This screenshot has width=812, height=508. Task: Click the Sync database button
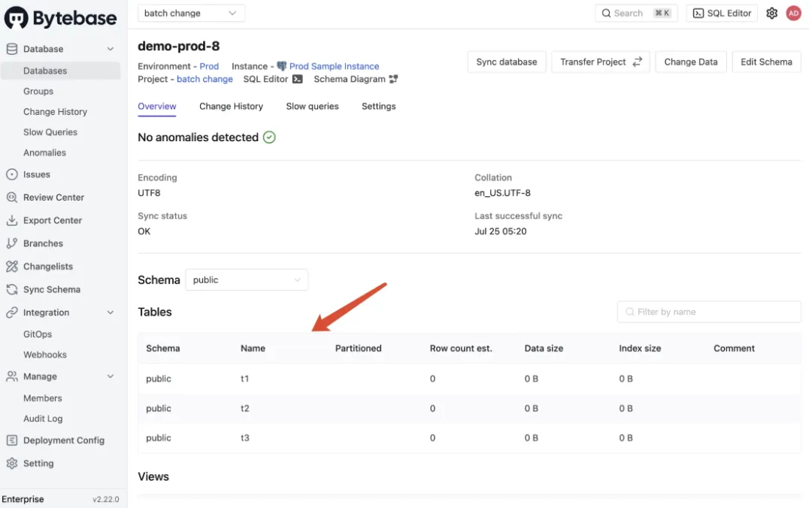click(x=506, y=62)
